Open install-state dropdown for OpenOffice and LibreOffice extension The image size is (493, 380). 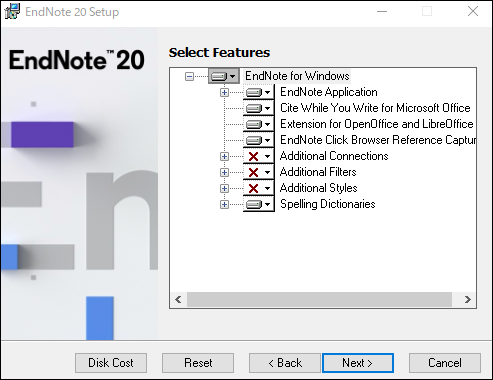(259, 124)
